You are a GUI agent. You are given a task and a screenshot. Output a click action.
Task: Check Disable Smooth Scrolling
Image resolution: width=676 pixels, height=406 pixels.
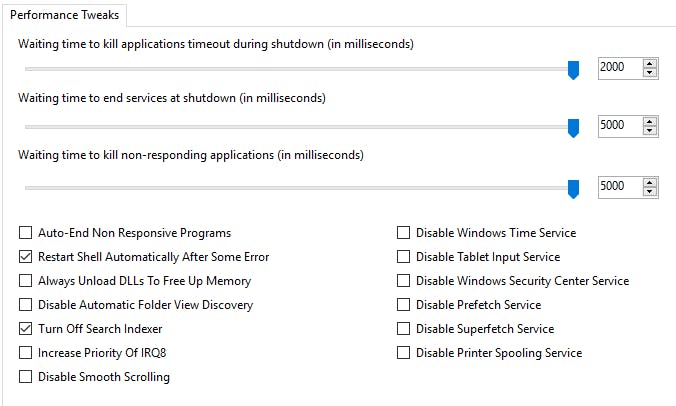click(x=26, y=377)
